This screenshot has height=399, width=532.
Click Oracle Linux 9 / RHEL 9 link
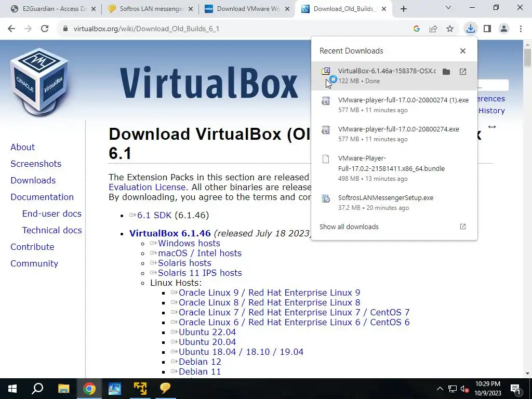tap(270, 292)
